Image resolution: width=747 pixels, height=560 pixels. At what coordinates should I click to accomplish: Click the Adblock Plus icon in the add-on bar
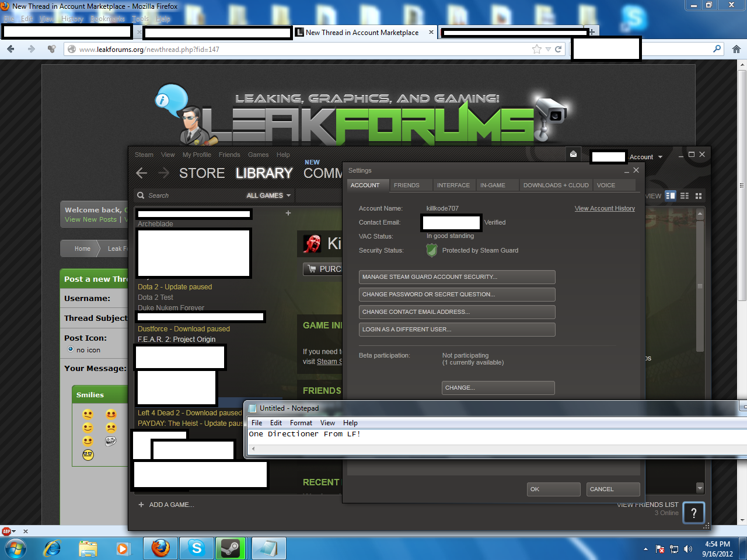click(7, 531)
